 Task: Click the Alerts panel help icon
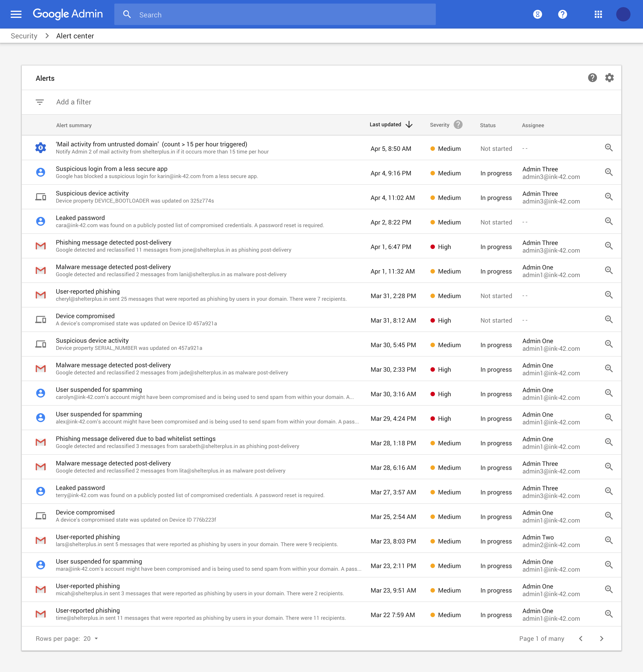coord(592,78)
